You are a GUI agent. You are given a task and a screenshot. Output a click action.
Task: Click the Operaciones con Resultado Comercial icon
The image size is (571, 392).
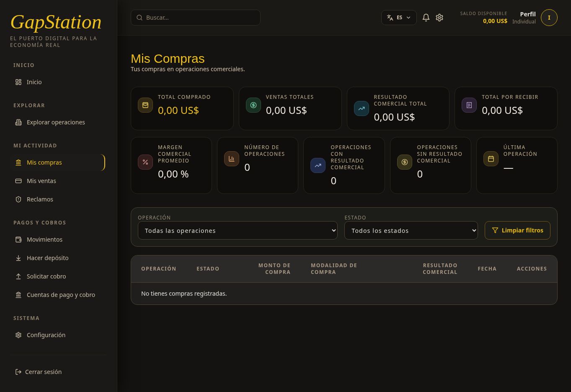click(x=318, y=165)
